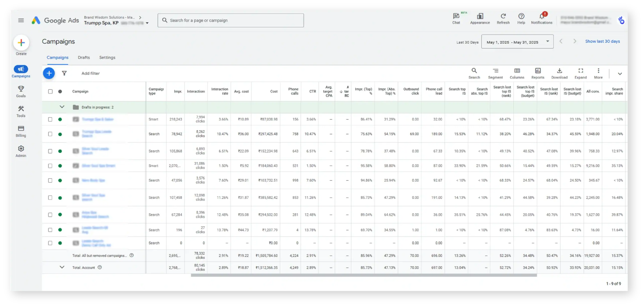The width and height of the screenshot is (644, 307).
Task: Switch to the Settings tab
Action: click(x=107, y=58)
